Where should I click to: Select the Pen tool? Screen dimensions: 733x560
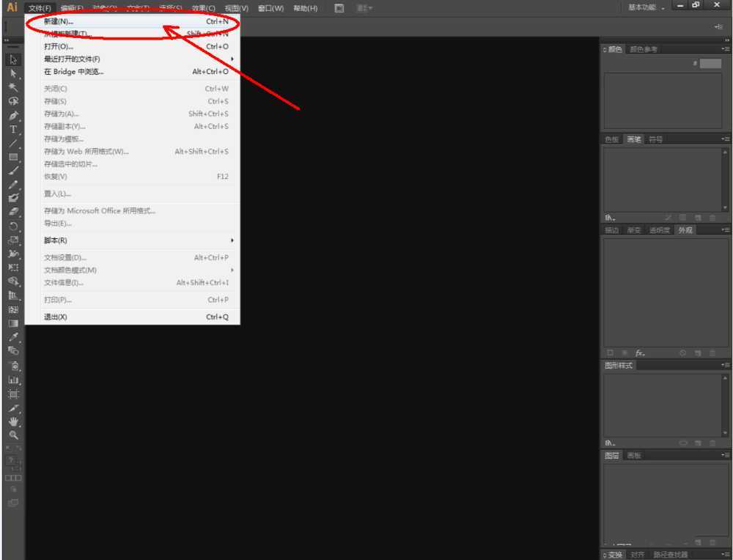[x=13, y=116]
